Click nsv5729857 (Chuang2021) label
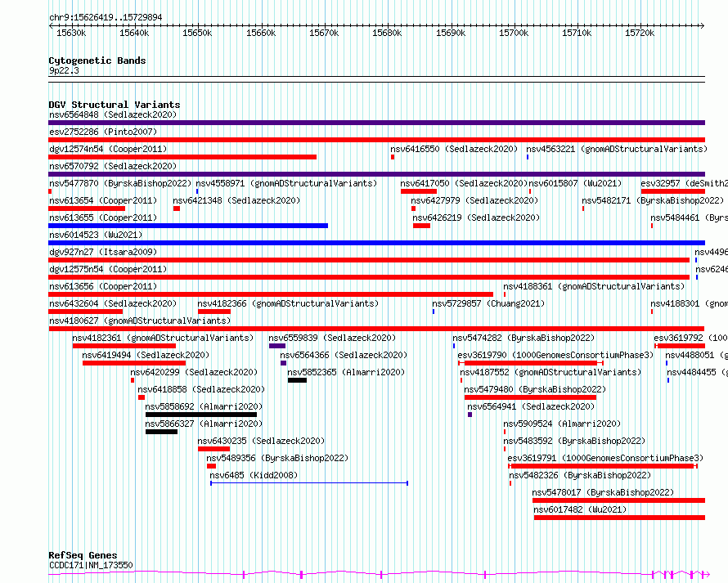The image size is (728, 583). [488, 303]
